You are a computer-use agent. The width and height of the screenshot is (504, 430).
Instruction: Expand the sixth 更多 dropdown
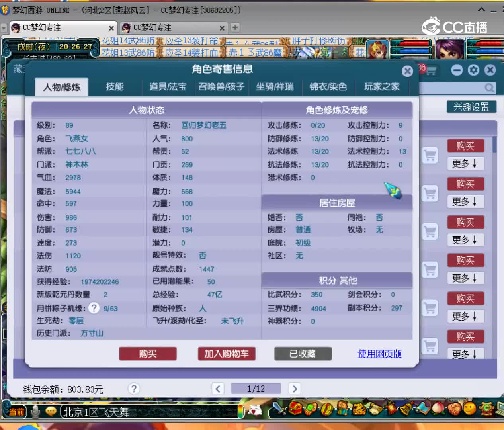[465, 354]
